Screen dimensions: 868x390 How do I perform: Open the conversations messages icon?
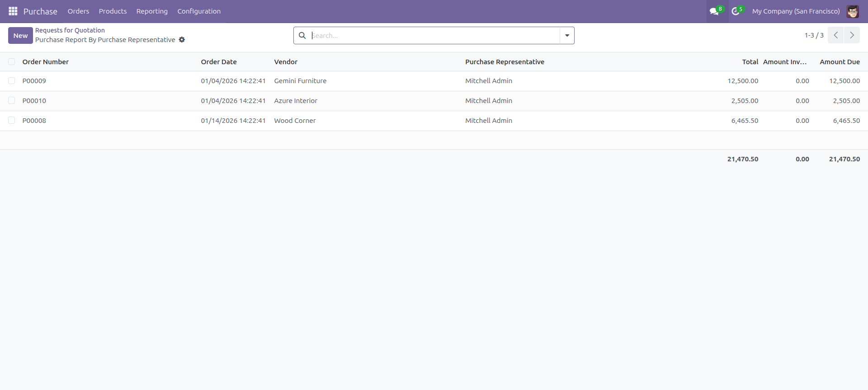[x=715, y=11]
